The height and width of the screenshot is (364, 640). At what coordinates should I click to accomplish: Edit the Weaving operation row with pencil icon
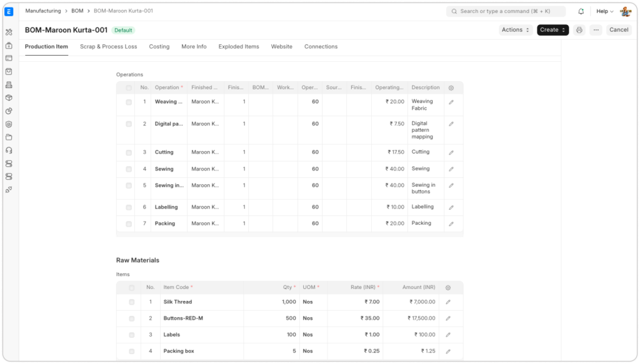click(x=451, y=102)
